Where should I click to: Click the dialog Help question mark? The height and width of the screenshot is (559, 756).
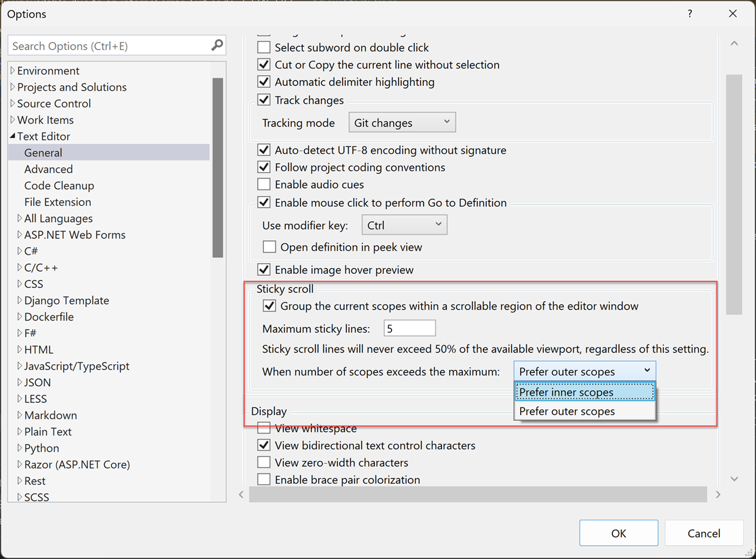click(x=690, y=13)
